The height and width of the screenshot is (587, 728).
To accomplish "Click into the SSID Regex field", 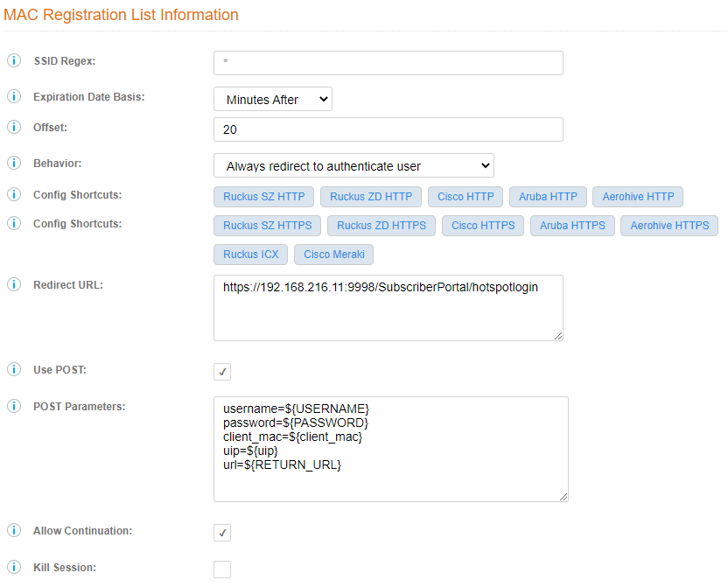I will tap(388, 63).
